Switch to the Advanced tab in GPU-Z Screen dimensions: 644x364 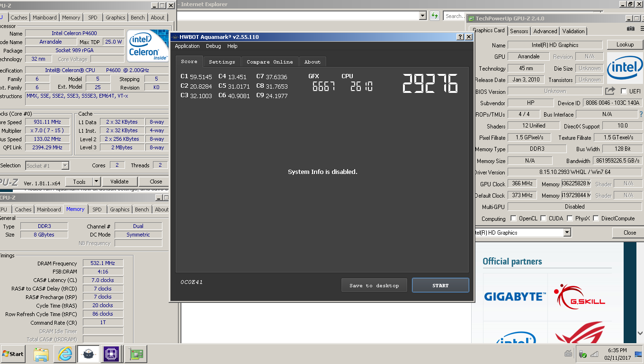click(x=545, y=31)
